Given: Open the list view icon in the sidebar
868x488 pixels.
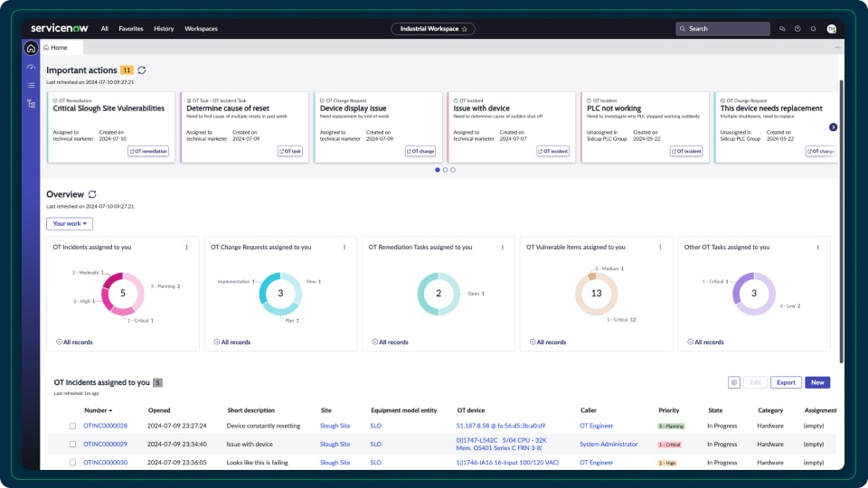Looking at the screenshot, I should click(31, 85).
